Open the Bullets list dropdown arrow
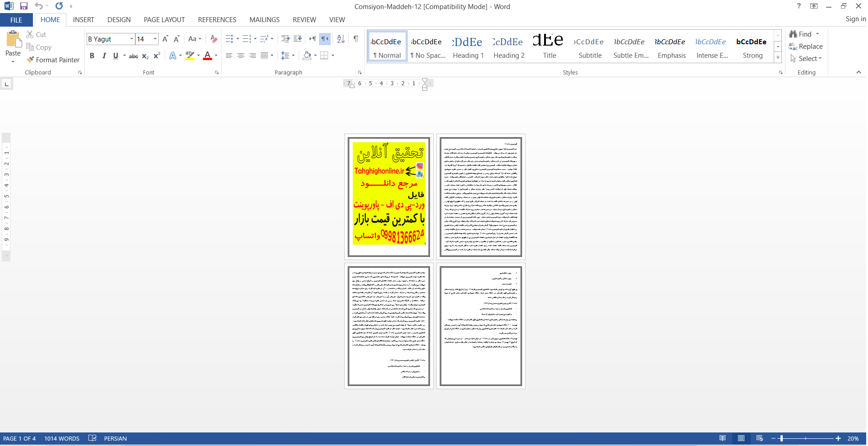Screen dimensions: 868x446 click(x=238, y=39)
